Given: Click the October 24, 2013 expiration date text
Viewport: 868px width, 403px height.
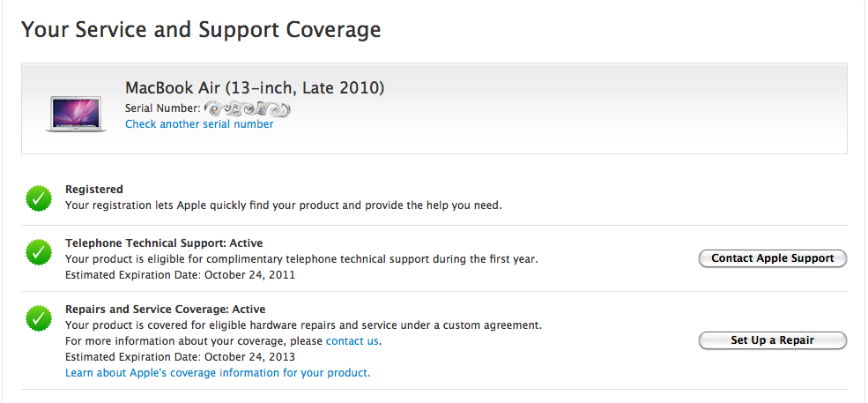Looking at the screenshot, I should point(249,357).
